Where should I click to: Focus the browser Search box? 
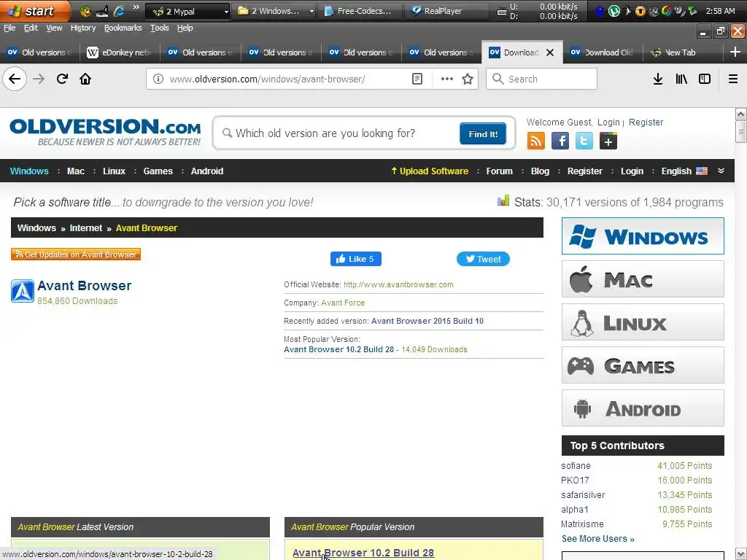541,79
